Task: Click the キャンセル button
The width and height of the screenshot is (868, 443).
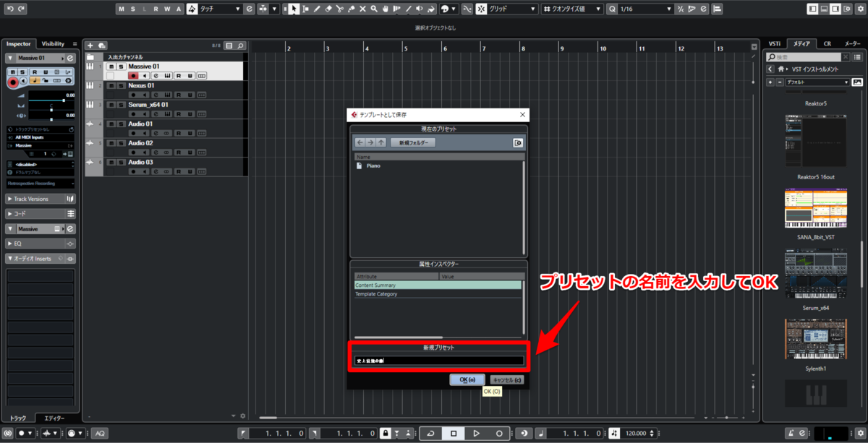Action: pyautogui.click(x=506, y=379)
